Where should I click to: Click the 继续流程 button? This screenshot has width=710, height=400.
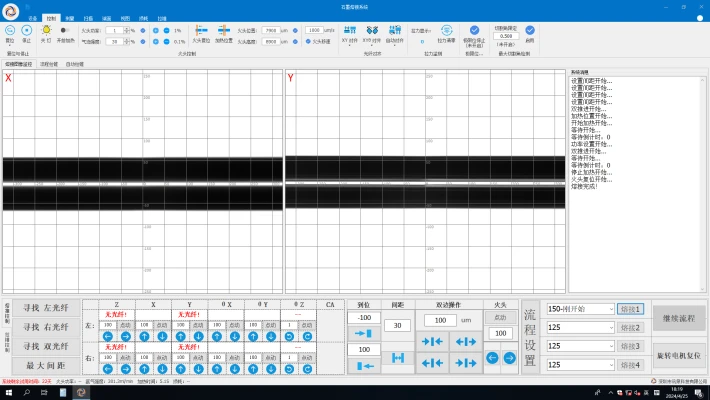679,318
